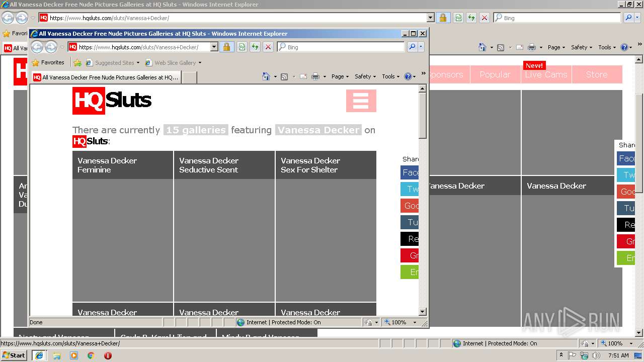Viewport: 644px width, 362px height.
Task: Focus the address bar in front window
Action: click(143, 47)
